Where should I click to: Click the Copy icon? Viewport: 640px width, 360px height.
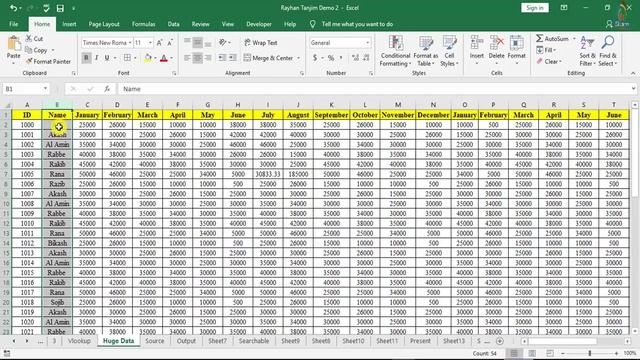tap(29, 50)
